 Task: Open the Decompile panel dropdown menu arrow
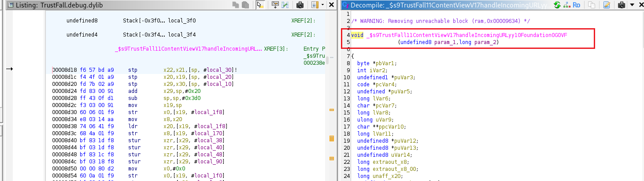click(633, 5)
